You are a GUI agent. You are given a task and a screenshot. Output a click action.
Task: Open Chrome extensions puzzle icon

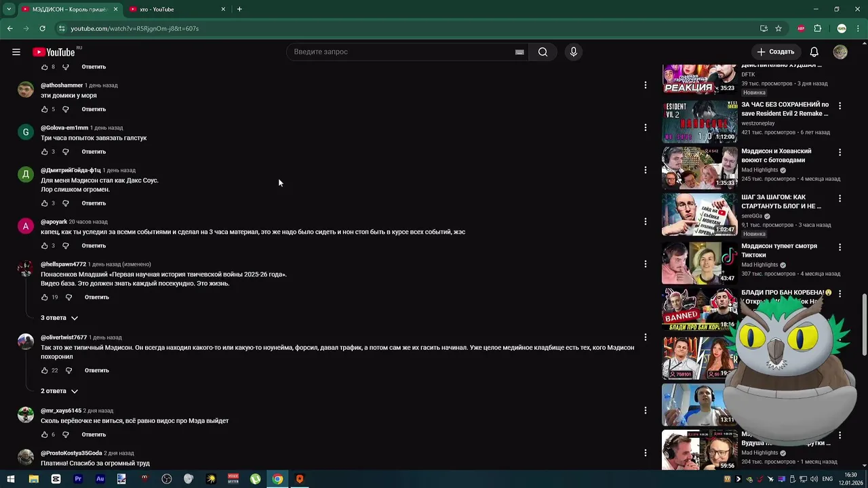817,28
